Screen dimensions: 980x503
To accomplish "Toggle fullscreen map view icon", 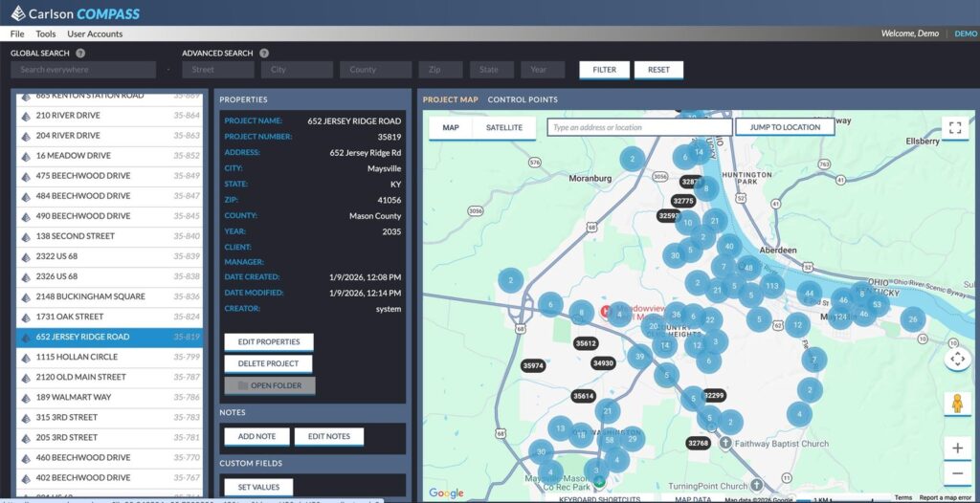I will (x=954, y=127).
